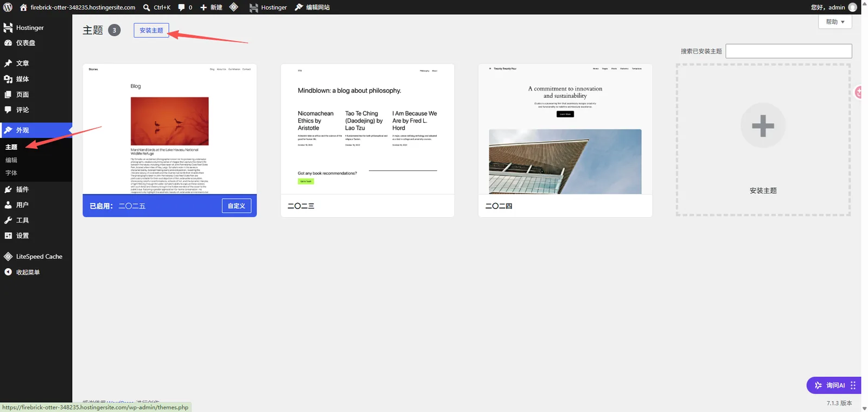Viewport: 868px width, 412px height.
Task: Click the 安装主题 button beside the title
Action: (151, 30)
